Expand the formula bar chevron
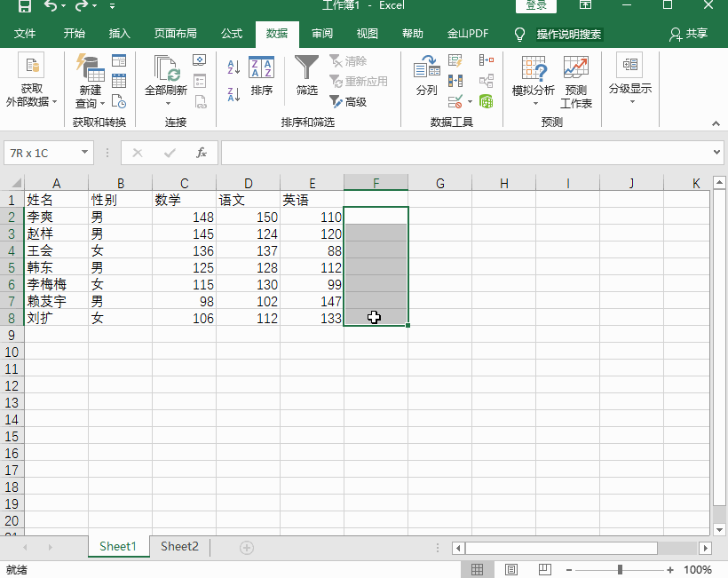728x578 pixels. 716,153
